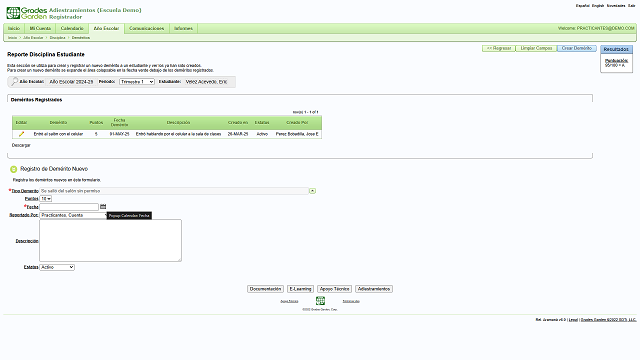
Task: Sort by the Estatus column header
Action: pyautogui.click(x=262, y=122)
